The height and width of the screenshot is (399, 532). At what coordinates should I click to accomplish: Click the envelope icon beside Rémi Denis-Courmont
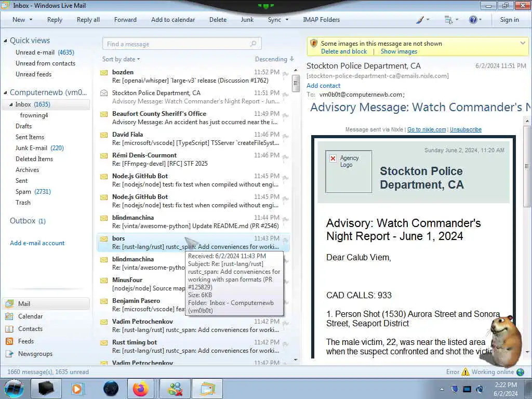point(104,156)
